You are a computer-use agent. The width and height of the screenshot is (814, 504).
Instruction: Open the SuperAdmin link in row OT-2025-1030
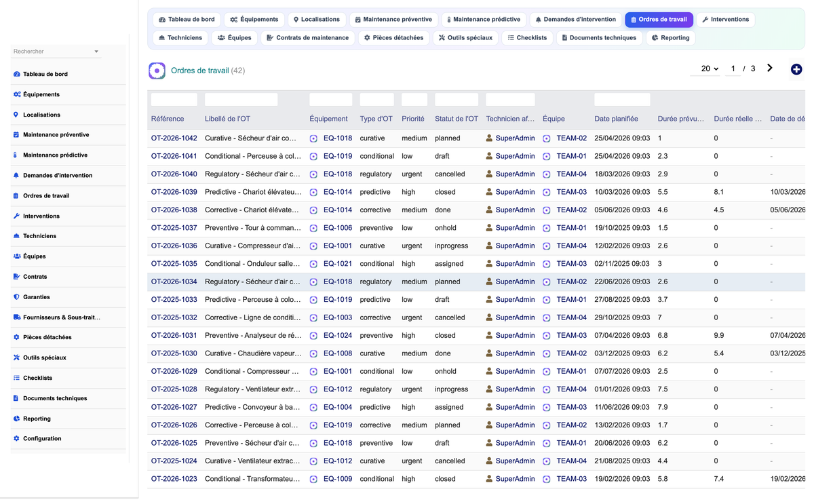[x=515, y=353]
